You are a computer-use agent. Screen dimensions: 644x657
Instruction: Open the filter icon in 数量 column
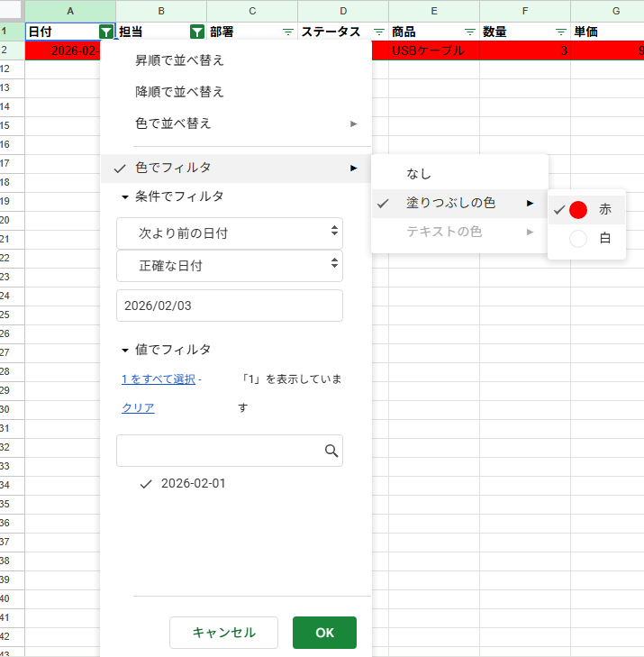561,32
